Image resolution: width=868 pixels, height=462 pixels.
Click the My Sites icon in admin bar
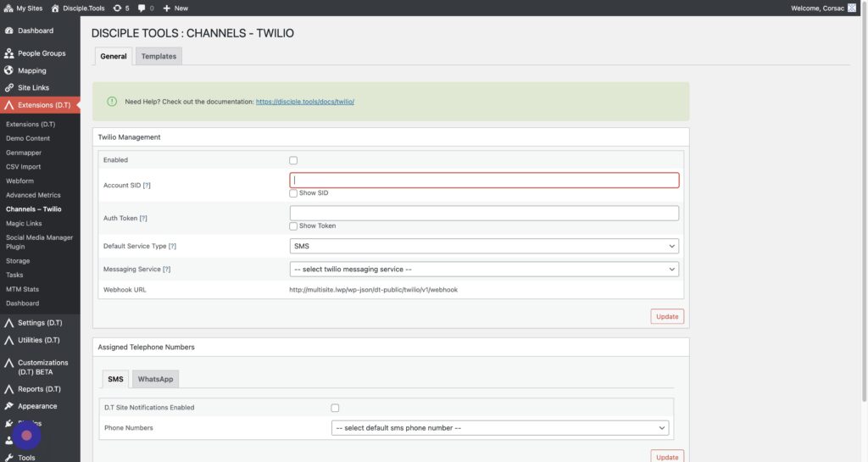pos(8,8)
